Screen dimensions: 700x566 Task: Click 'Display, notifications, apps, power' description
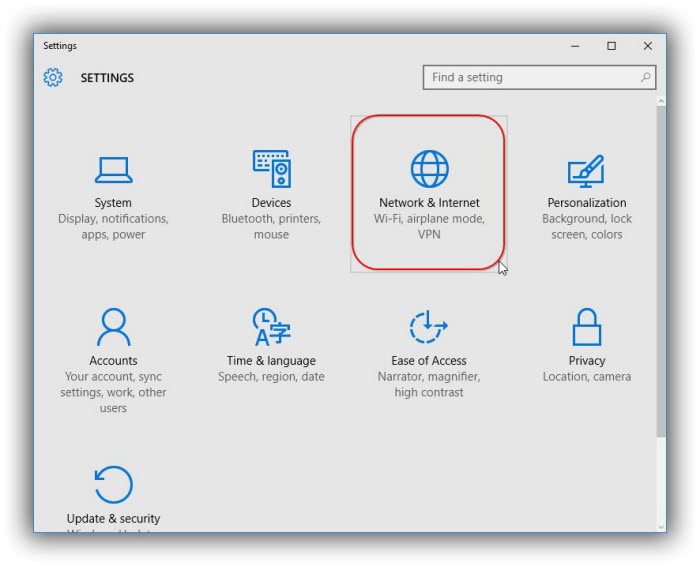pos(113,226)
